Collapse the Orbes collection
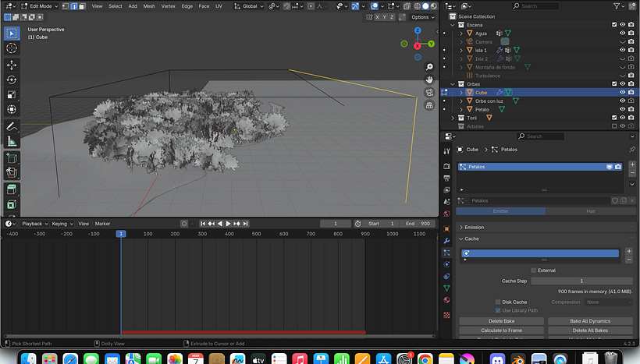This screenshot has width=640, height=364. 453,84
